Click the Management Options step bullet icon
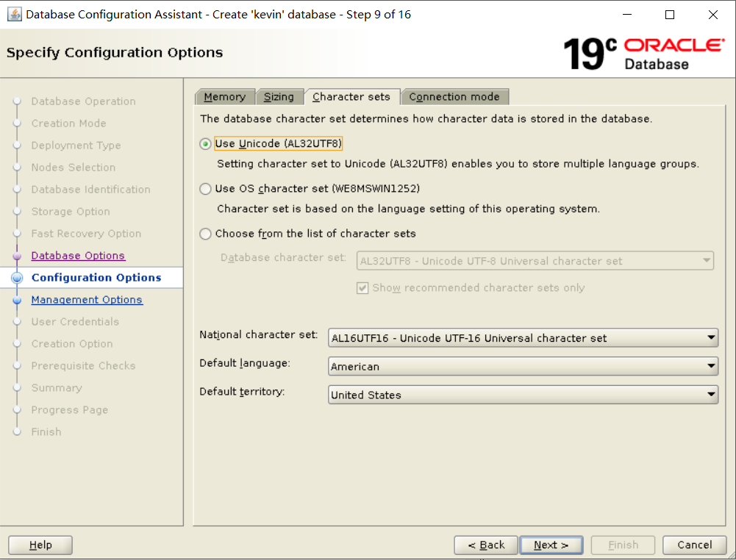 (17, 300)
